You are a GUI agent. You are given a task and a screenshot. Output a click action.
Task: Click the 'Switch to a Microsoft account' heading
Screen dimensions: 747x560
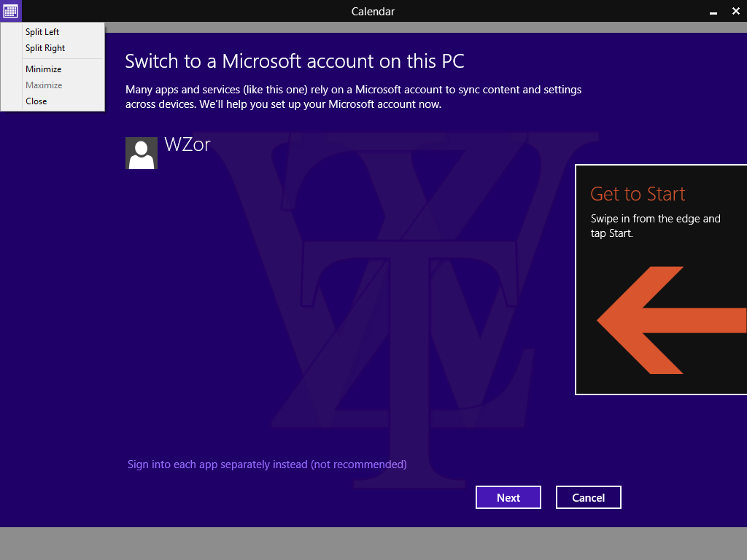(295, 61)
